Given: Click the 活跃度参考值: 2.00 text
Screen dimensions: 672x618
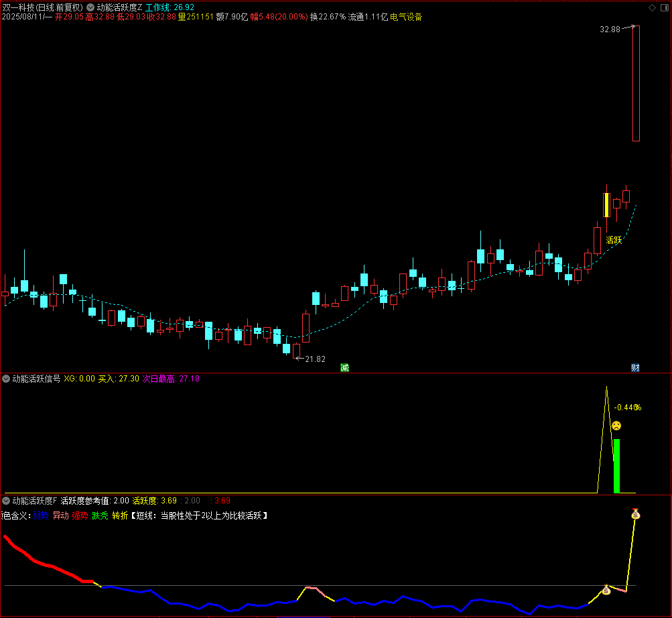Looking at the screenshot, I should click(x=94, y=501).
